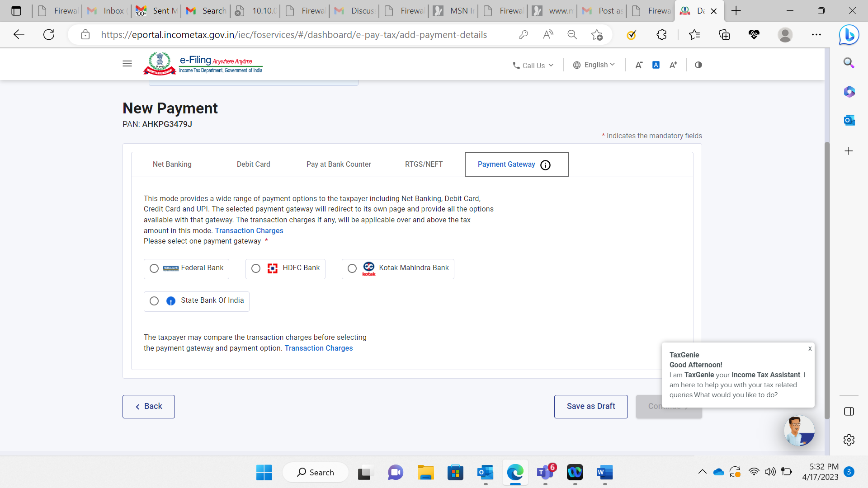868x488 pixels.
Task: Click the Bing chat sidebar icon
Action: pyautogui.click(x=849, y=35)
